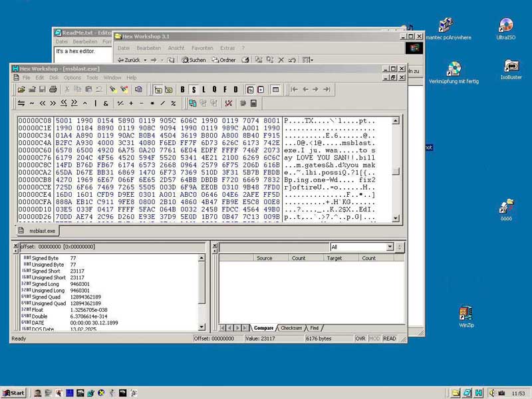Select the Long (L) data type button
Screen dimensions: 532x399
204,90
